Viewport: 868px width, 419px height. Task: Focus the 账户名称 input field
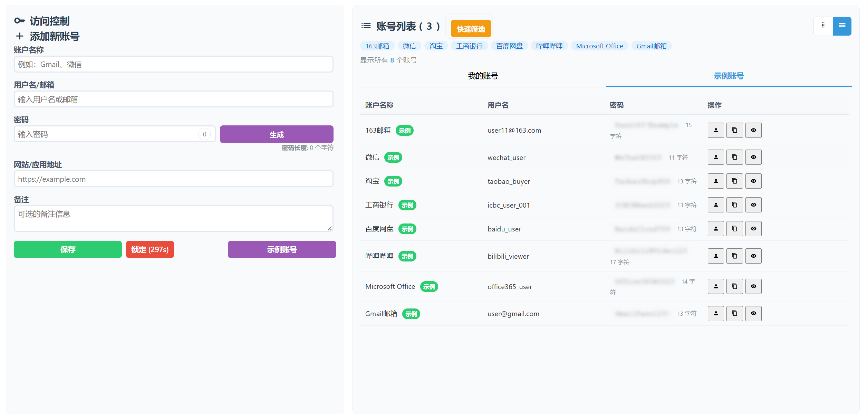pos(173,64)
